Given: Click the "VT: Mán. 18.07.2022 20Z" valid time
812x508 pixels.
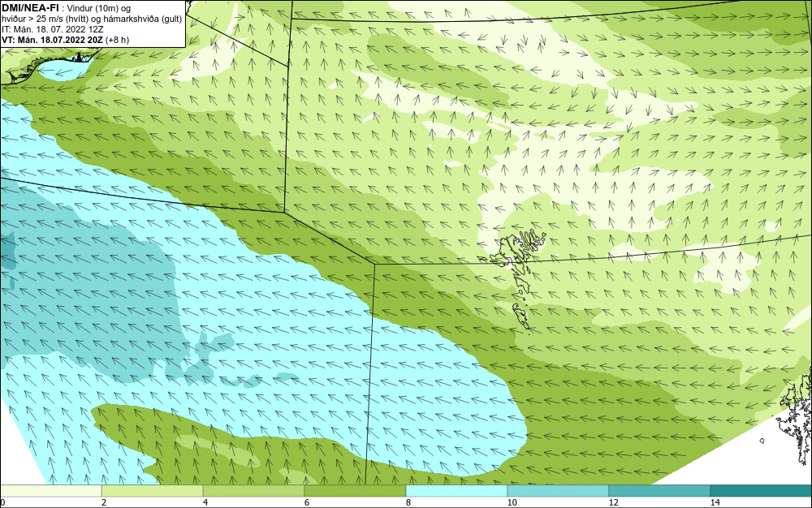Looking at the screenshot, I should coord(52,40).
